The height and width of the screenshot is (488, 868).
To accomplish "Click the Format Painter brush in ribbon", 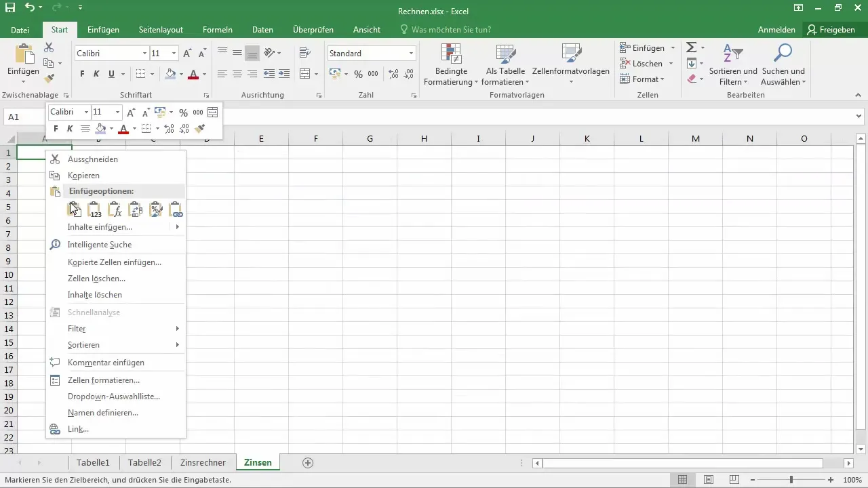I will pos(49,79).
